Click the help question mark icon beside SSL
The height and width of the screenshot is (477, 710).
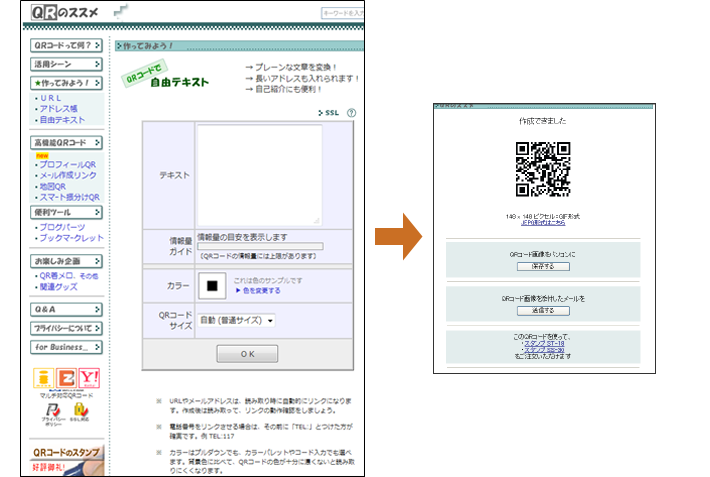tap(351, 113)
